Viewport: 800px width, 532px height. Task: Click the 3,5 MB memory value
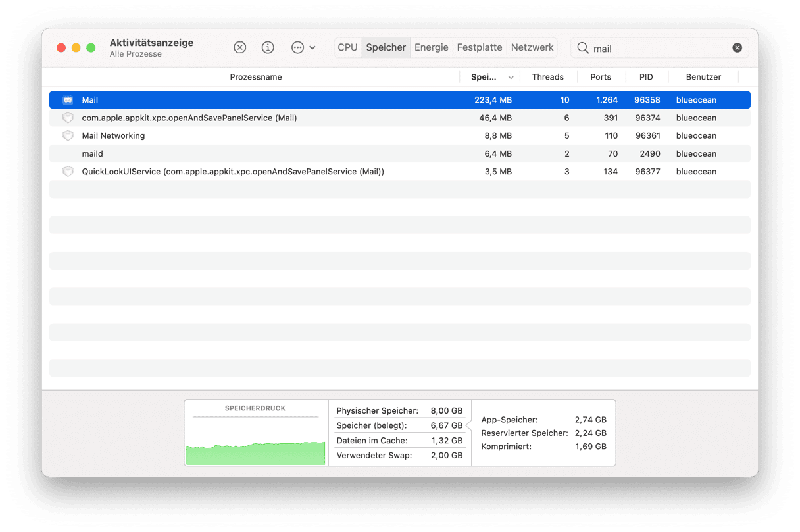(498, 171)
